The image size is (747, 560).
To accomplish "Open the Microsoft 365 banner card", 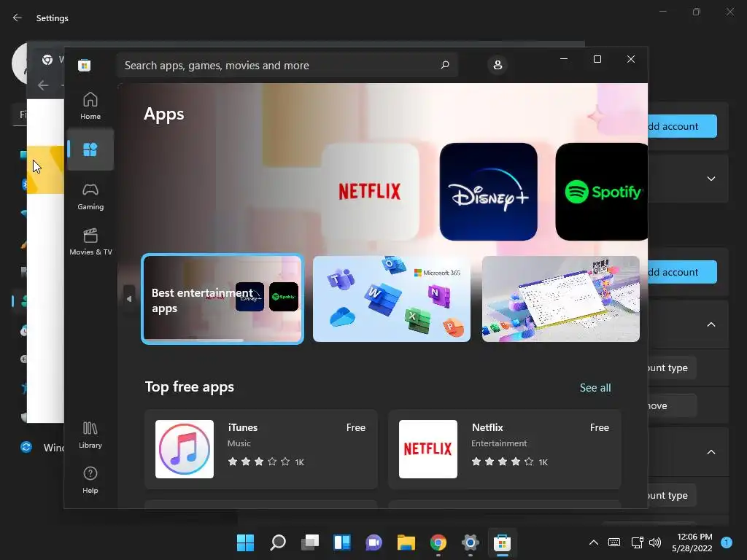I will click(x=392, y=299).
